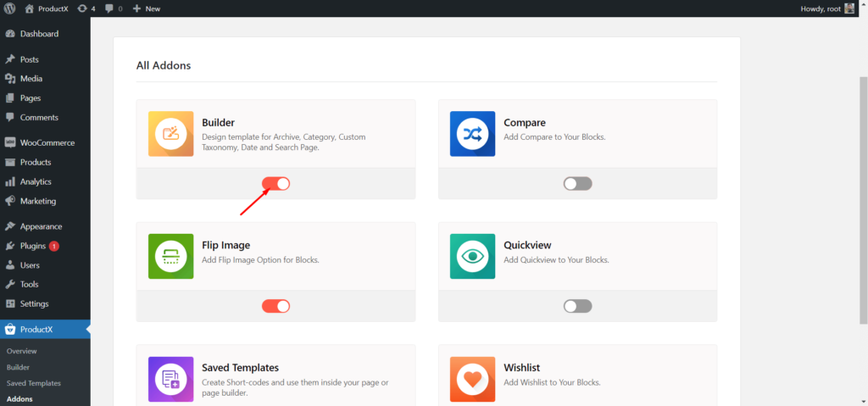Click the Plugins red update count badge
868x406 pixels.
(x=53, y=246)
